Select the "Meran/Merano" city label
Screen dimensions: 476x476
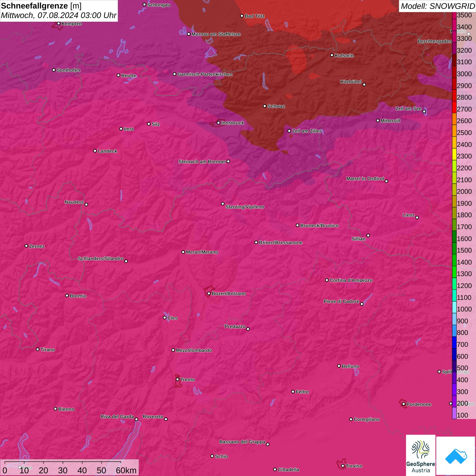click(202, 252)
